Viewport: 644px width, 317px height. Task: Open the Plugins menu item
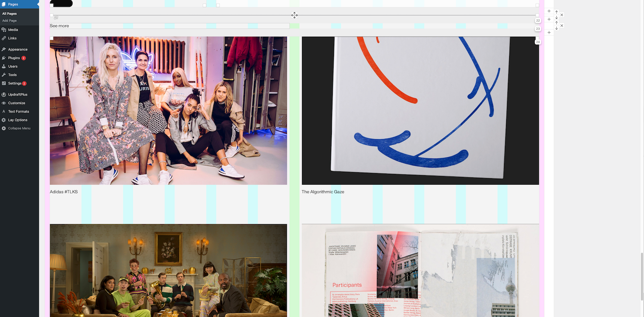[x=14, y=58]
